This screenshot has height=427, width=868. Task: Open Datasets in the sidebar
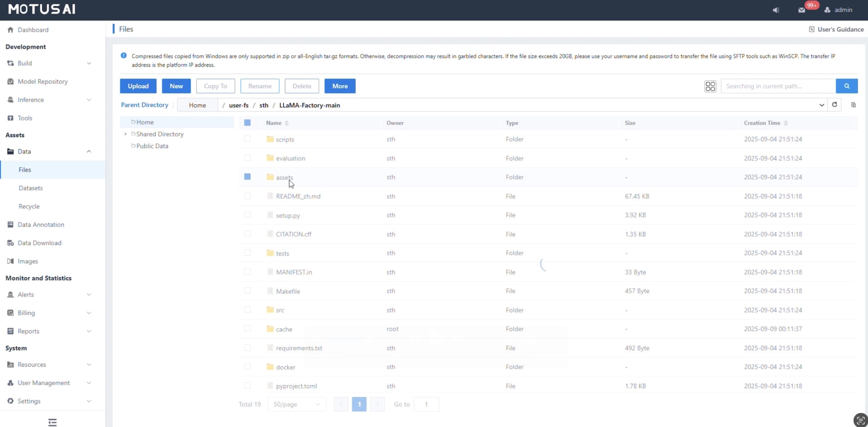coord(31,188)
